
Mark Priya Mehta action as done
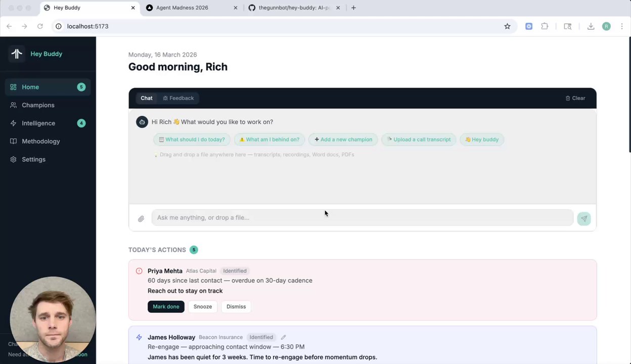click(x=166, y=306)
